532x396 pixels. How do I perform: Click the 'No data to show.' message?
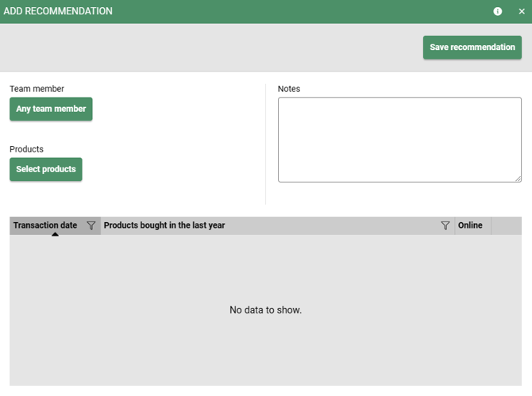click(265, 309)
